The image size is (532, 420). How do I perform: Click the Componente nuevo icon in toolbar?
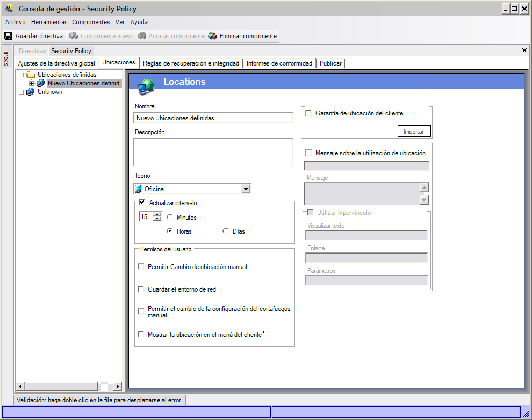point(74,35)
